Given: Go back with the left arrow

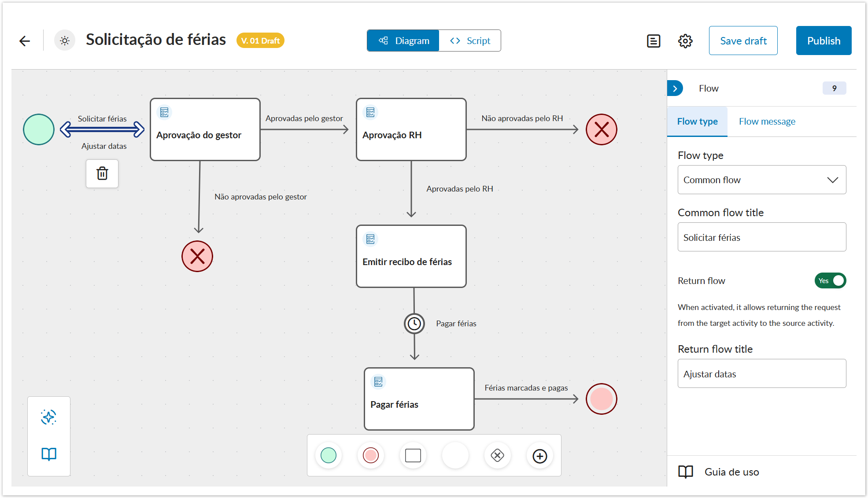Looking at the screenshot, I should coord(25,41).
